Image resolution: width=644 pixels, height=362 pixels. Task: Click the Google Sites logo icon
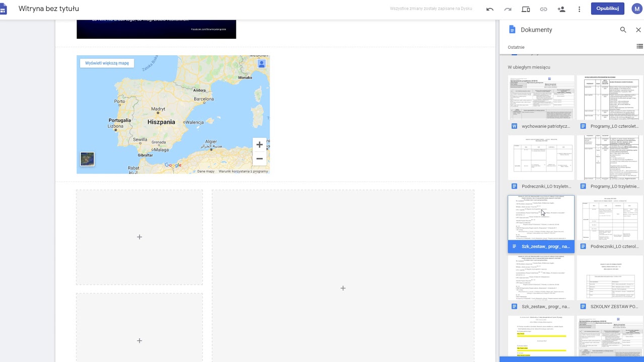click(x=4, y=9)
